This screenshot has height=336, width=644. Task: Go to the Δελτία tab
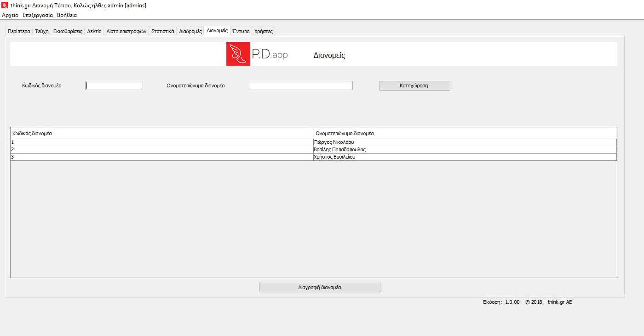pos(94,32)
